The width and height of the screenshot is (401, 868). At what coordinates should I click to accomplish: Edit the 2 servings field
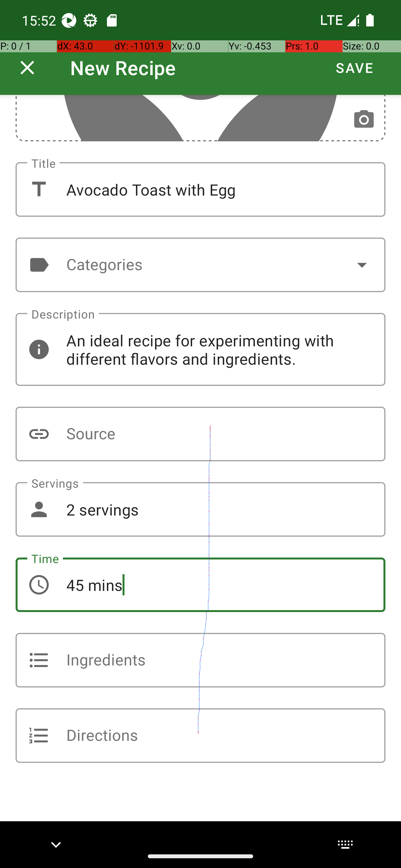[x=200, y=509]
